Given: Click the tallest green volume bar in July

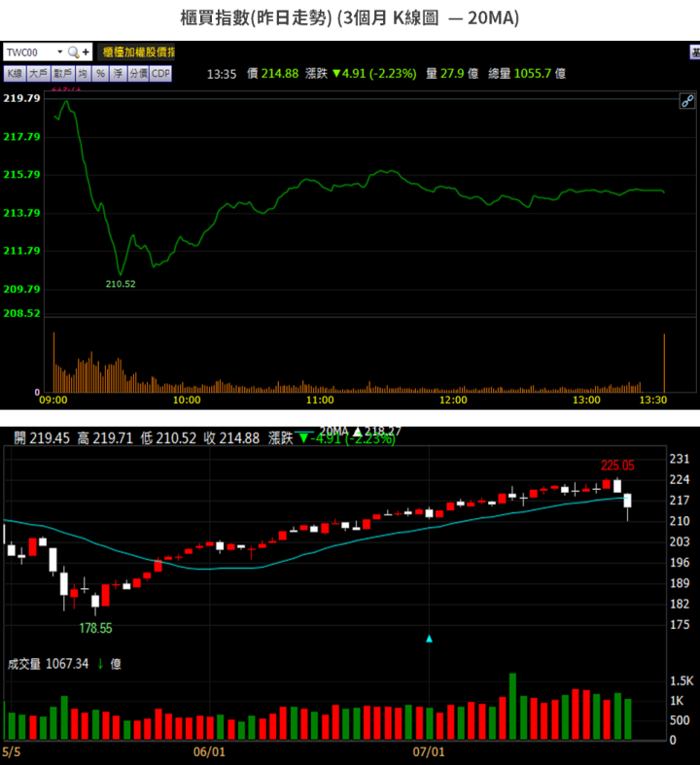Looking at the screenshot, I should [512, 707].
